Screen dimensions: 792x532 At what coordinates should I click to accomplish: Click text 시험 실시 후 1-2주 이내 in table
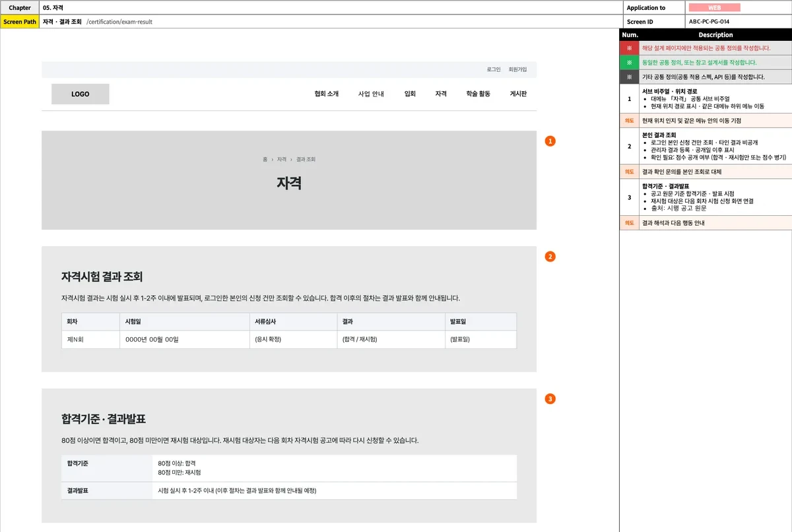[187, 491]
